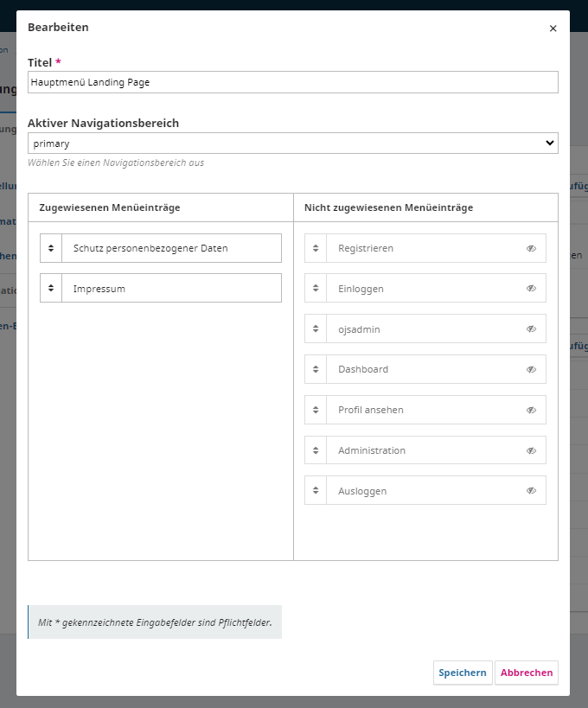
Task: Toggle visibility eye icon for Ausloggen
Action: pyautogui.click(x=531, y=491)
